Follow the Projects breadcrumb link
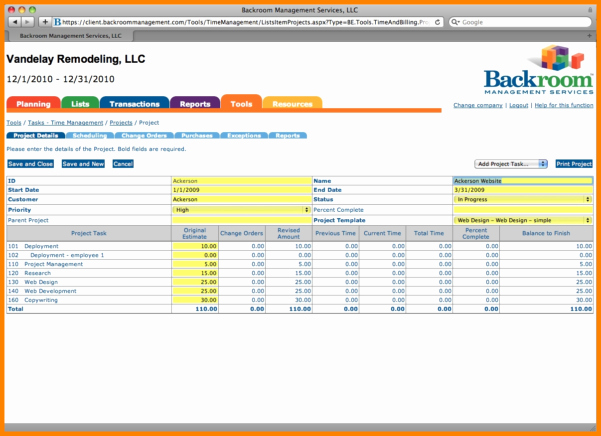The width and height of the screenshot is (601, 436). [121, 123]
